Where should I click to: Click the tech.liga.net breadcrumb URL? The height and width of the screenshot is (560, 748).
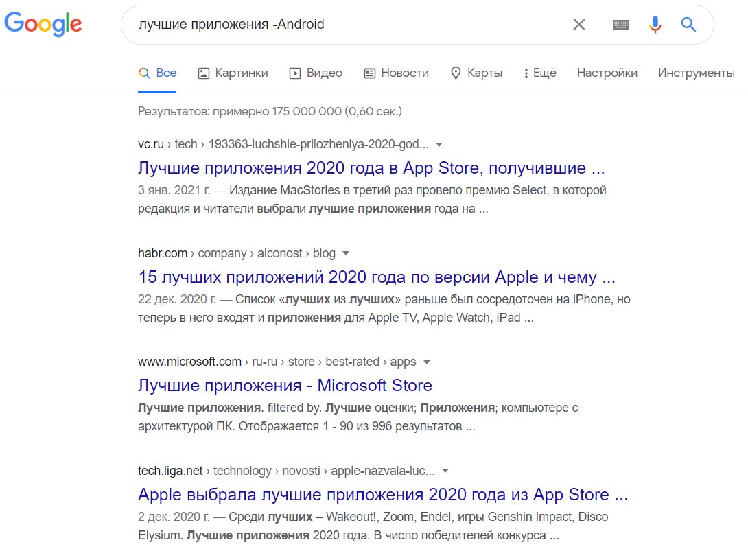tap(286, 471)
